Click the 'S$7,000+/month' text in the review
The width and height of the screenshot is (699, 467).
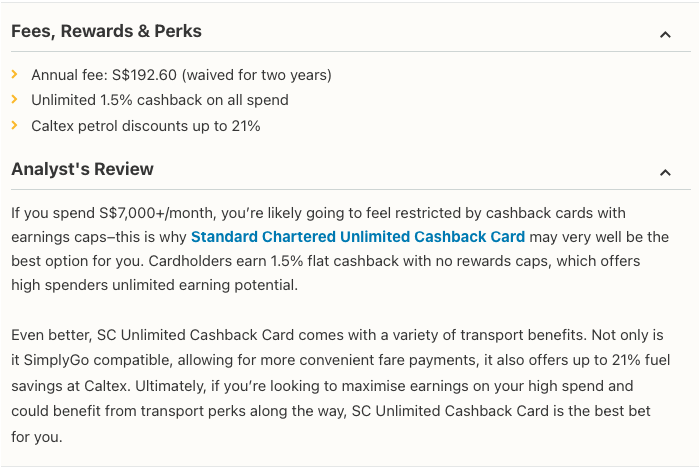point(152,213)
